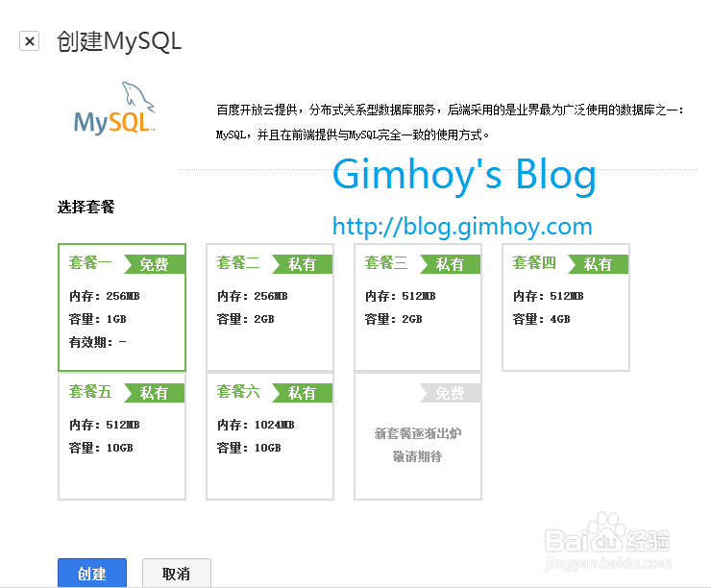Click 内存: 1024MB in 套餐六

(x=256, y=425)
